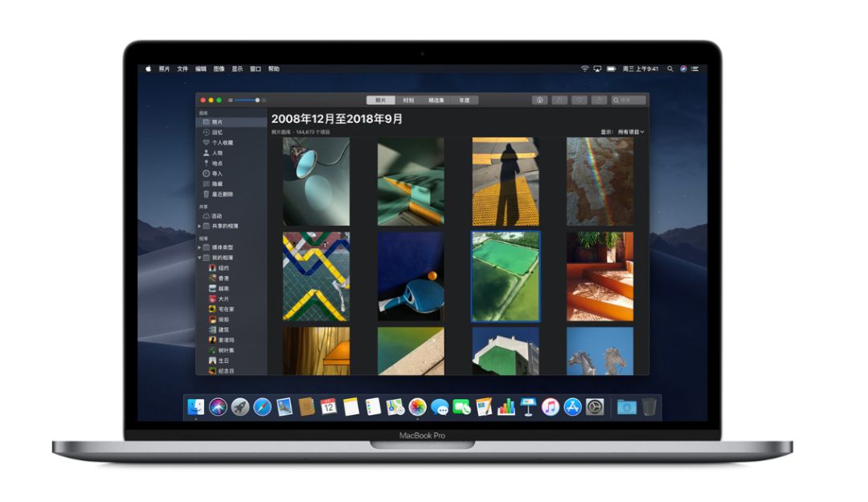This screenshot has height=502, width=868.
Task: Open Maps from the Dock
Action: tap(395, 407)
